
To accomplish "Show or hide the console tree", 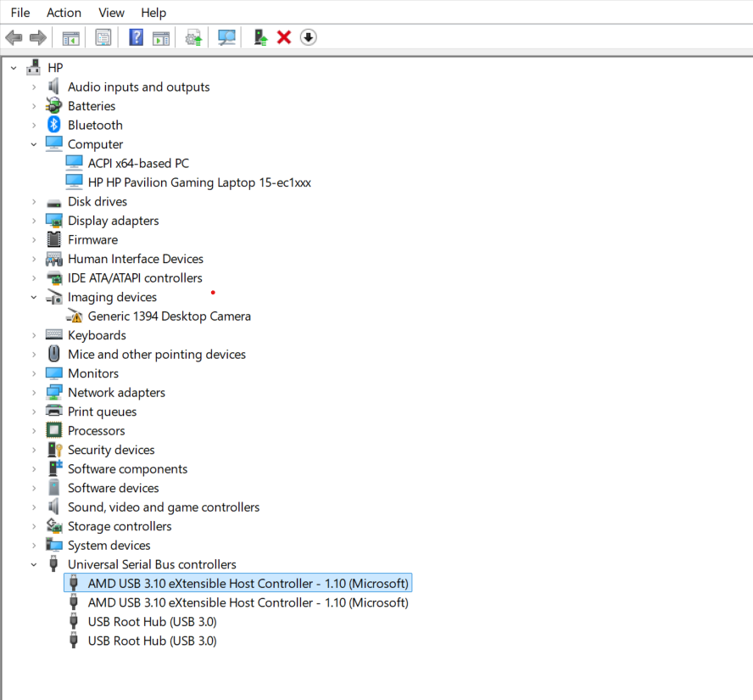I will (70, 36).
